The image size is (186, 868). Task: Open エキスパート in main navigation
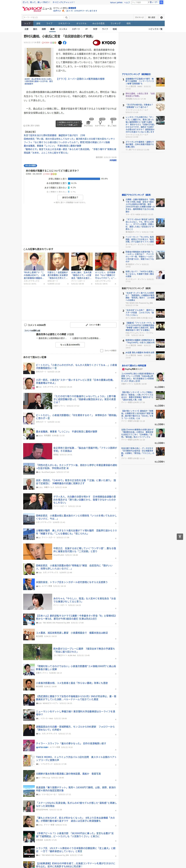pyautogui.click(x=64, y=24)
